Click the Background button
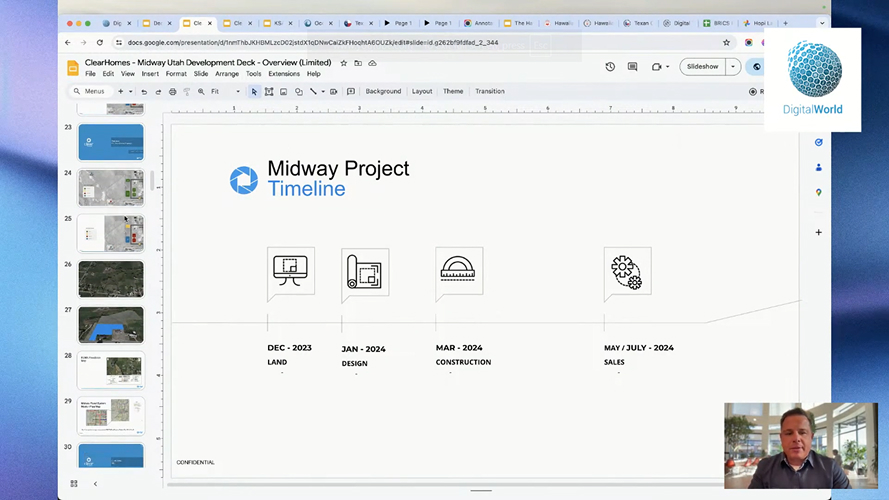The image size is (889, 500). point(383,92)
